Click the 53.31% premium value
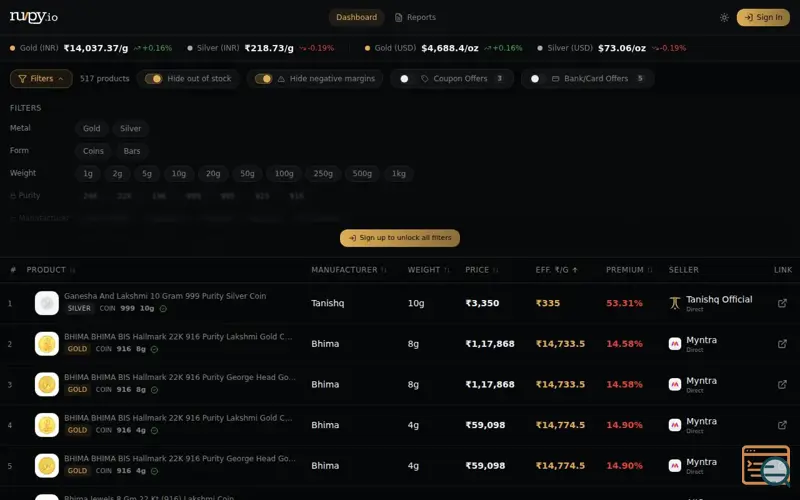Image resolution: width=800 pixels, height=500 pixels. [x=624, y=303]
